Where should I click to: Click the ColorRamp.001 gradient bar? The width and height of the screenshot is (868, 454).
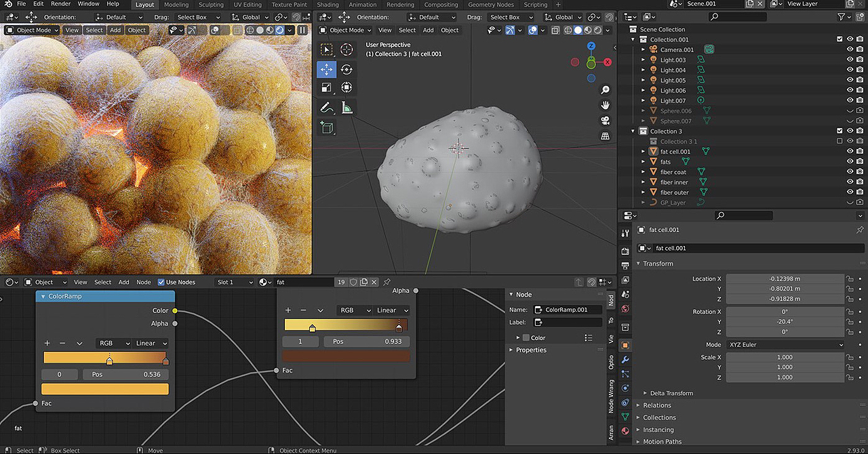346,325
